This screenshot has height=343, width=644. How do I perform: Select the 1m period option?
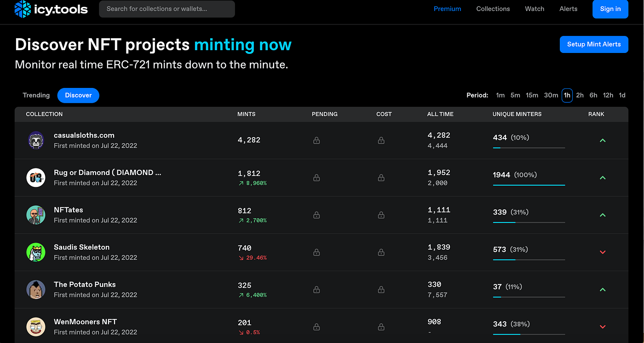pos(500,95)
